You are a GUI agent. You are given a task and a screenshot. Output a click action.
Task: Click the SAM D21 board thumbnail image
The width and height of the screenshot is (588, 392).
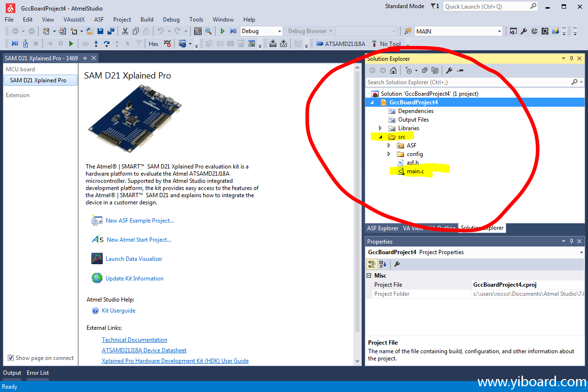click(x=134, y=118)
